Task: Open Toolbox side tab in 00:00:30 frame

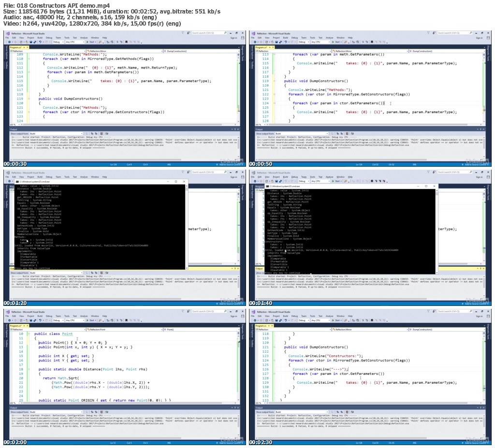Action: click(x=7, y=65)
